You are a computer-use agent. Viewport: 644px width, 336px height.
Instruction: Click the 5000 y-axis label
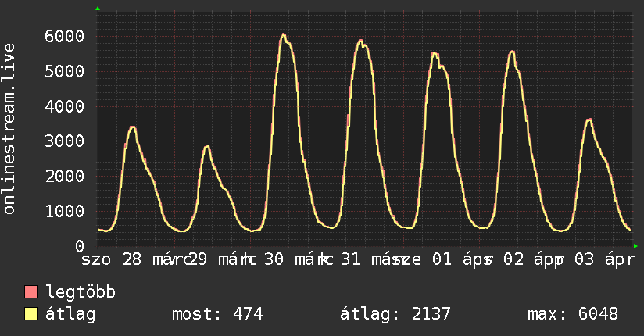tap(65, 71)
